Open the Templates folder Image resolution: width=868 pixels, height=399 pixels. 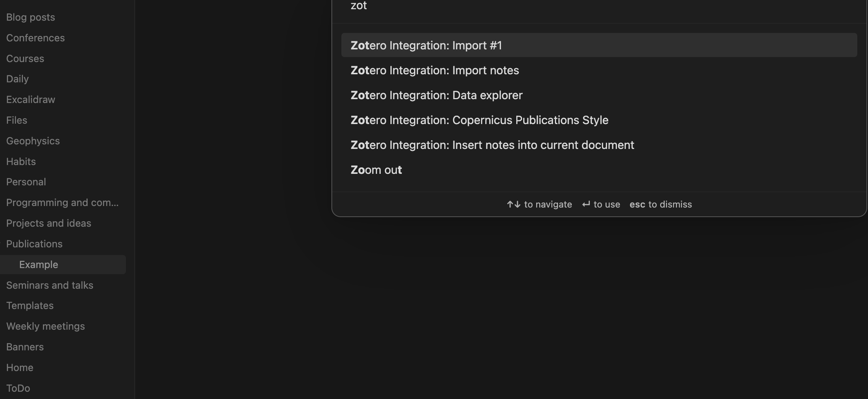click(x=29, y=305)
